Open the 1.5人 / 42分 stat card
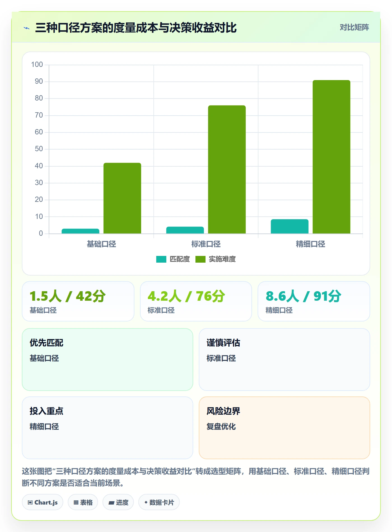 (x=78, y=301)
